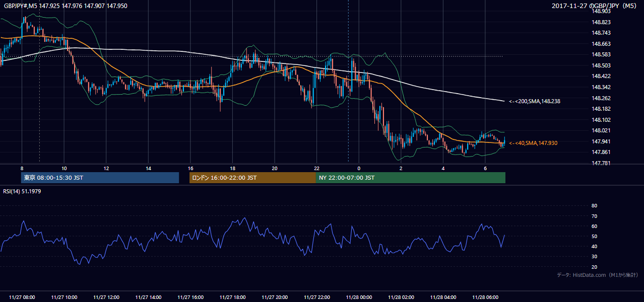Click the hour label 22 under the chart
The width and height of the screenshot is (644, 302).
coord(316,168)
